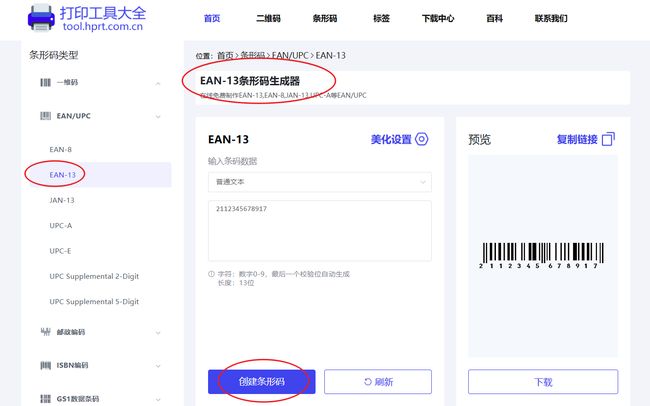Click the EAN/UPC sidebar label
This screenshot has width=650, height=406.
73,116
